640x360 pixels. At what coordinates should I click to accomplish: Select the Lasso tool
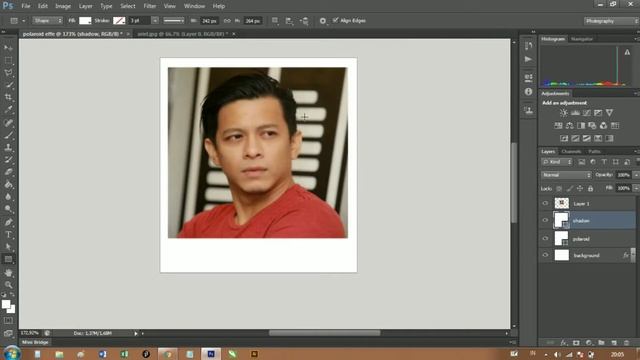pyautogui.click(x=8, y=73)
